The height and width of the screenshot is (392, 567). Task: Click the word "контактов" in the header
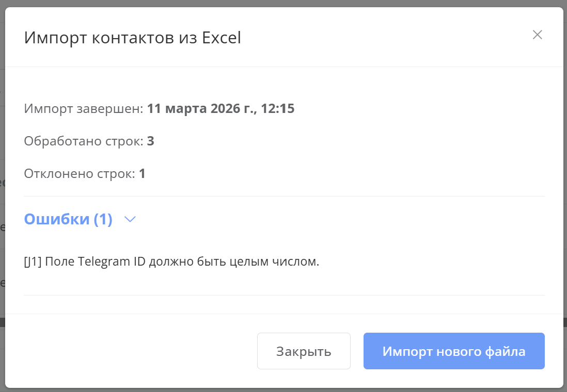(x=129, y=38)
